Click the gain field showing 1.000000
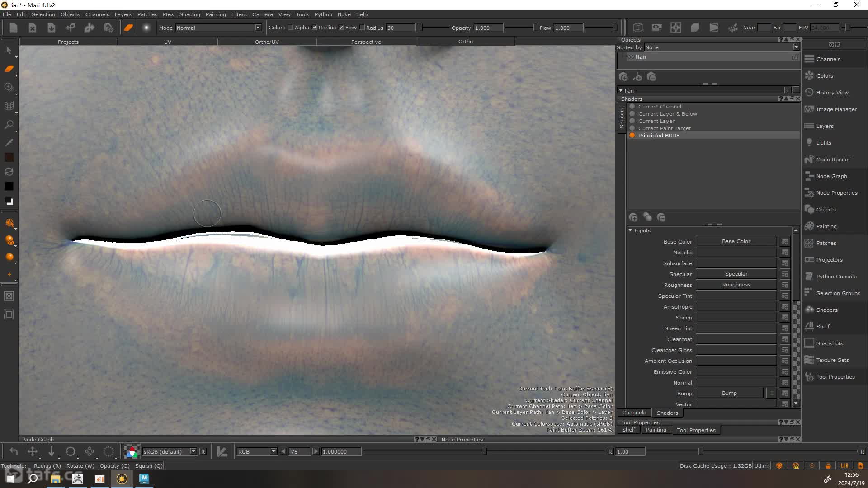 [x=341, y=451]
